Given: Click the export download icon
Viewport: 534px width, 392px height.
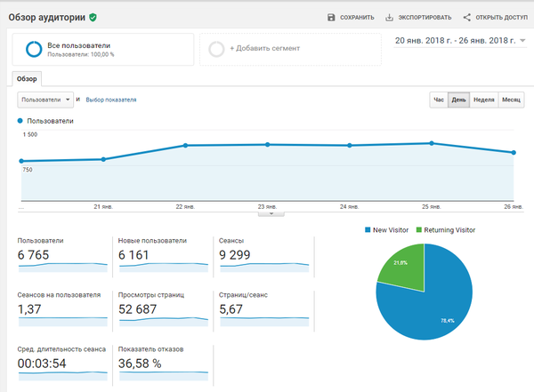Looking at the screenshot, I should 389,18.
